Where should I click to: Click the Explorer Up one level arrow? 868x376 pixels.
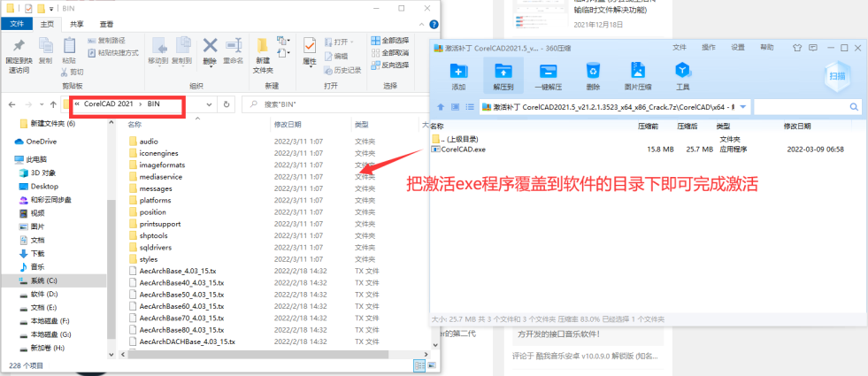[53, 104]
